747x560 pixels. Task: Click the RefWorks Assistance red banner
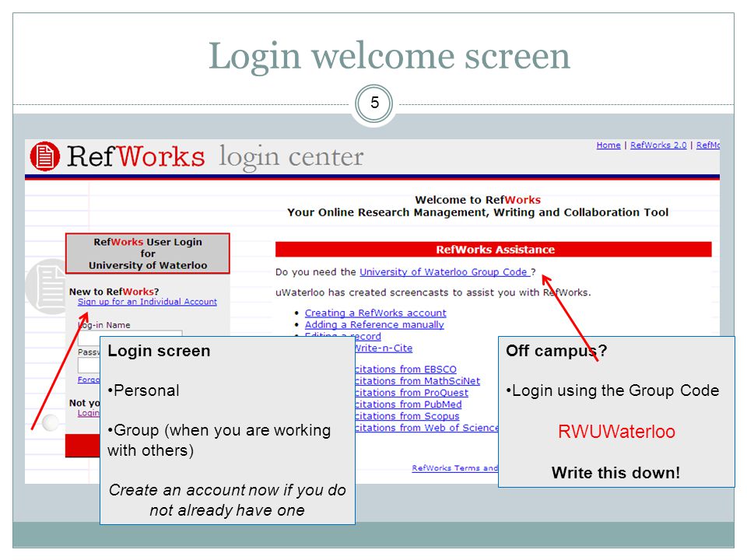(493, 250)
